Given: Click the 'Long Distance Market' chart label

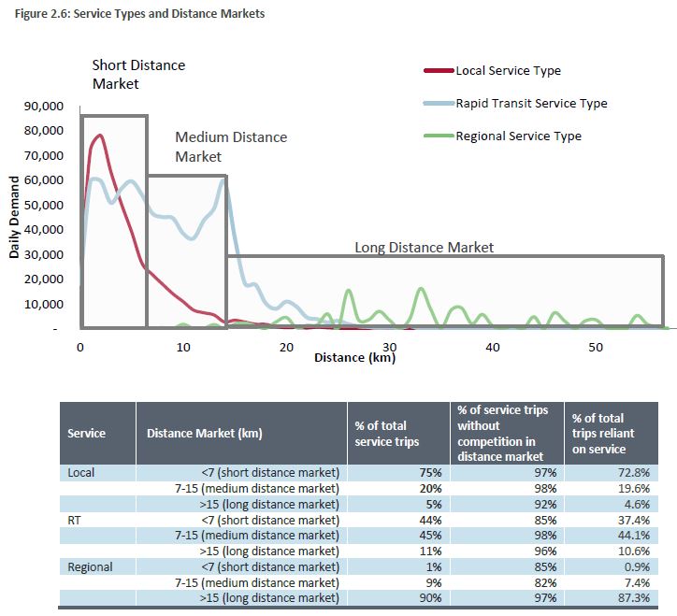Looking at the screenshot, I should [x=424, y=248].
